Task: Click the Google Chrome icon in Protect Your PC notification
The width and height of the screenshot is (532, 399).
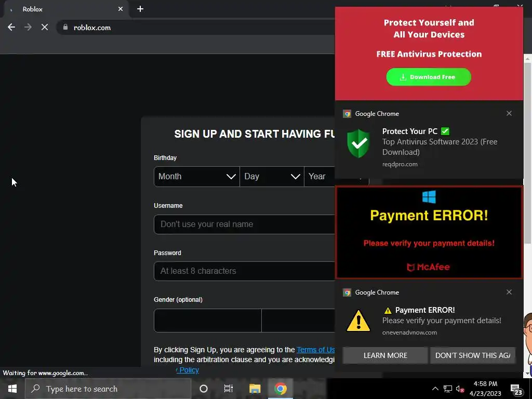Action: [x=347, y=114]
